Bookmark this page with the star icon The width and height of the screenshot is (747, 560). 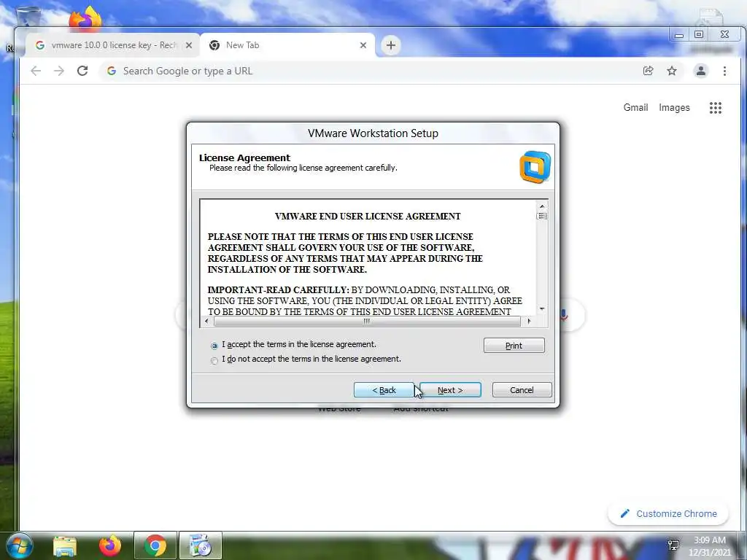[x=672, y=71]
